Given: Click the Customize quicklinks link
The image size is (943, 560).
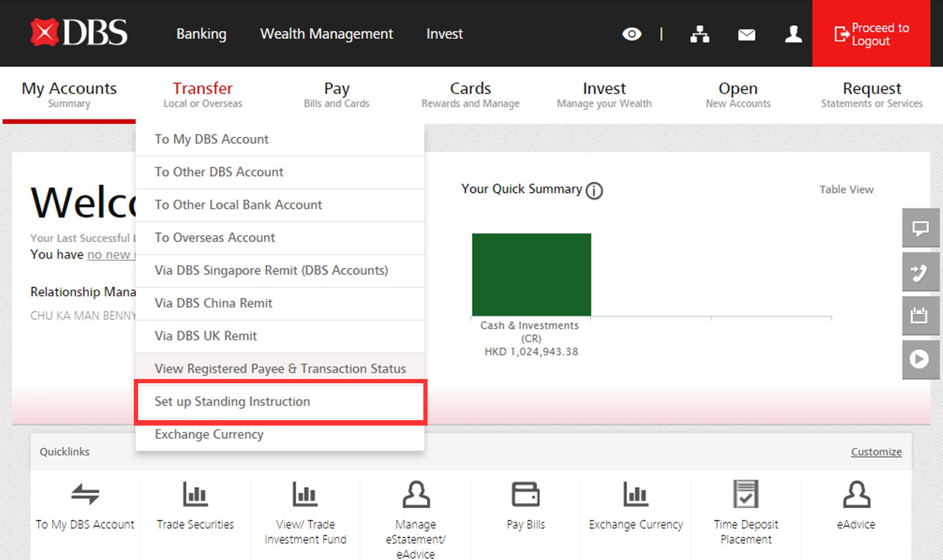Looking at the screenshot, I should [876, 452].
